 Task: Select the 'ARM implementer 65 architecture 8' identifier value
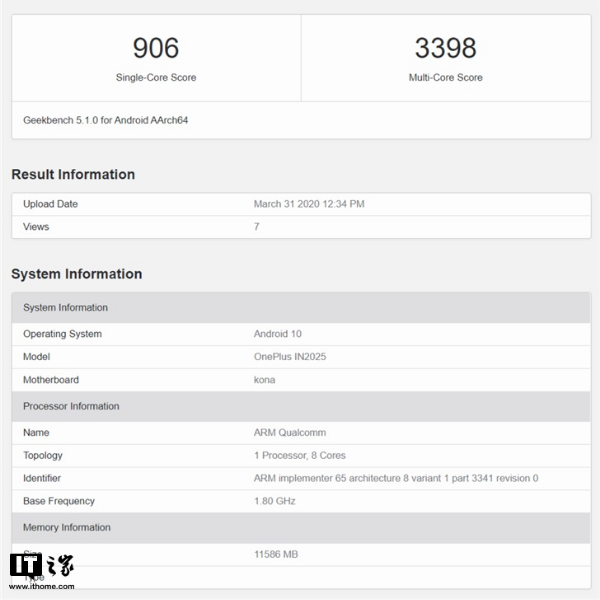click(396, 478)
